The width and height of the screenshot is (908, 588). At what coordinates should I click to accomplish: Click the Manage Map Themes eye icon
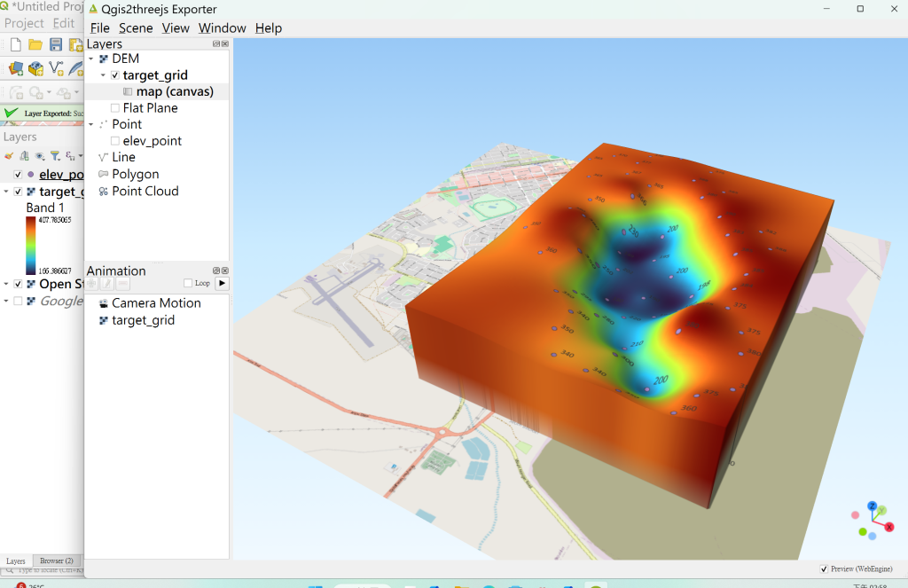[39, 156]
